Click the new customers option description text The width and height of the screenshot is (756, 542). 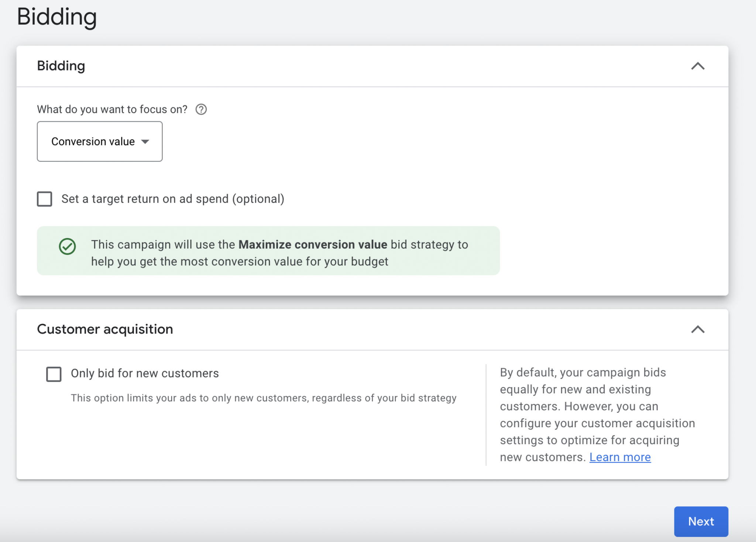click(x=264, y=398)
